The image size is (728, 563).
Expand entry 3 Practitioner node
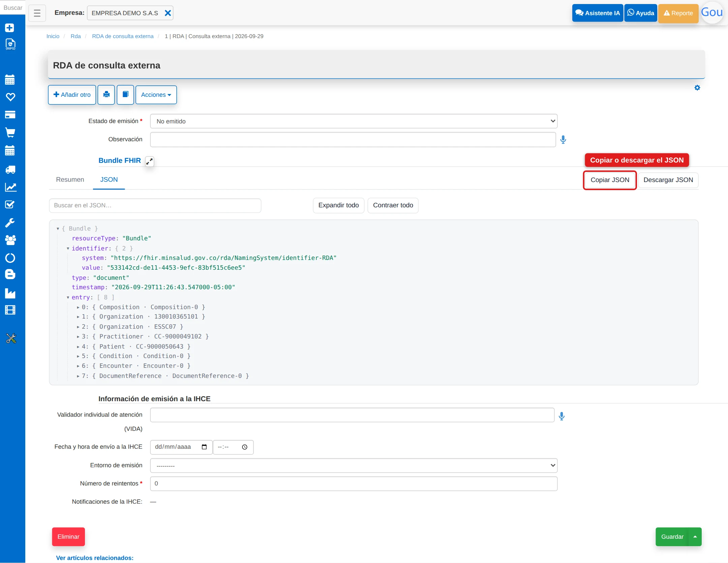coord(78,336)
